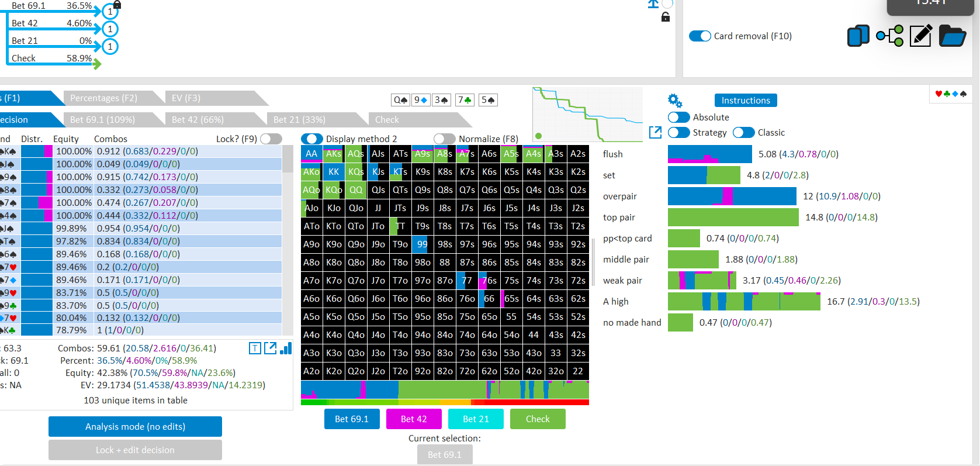Toggle Display method 2 switch
Image resolution: width=980 pixels, height=466 pixels.
click(x=312, y=139)
